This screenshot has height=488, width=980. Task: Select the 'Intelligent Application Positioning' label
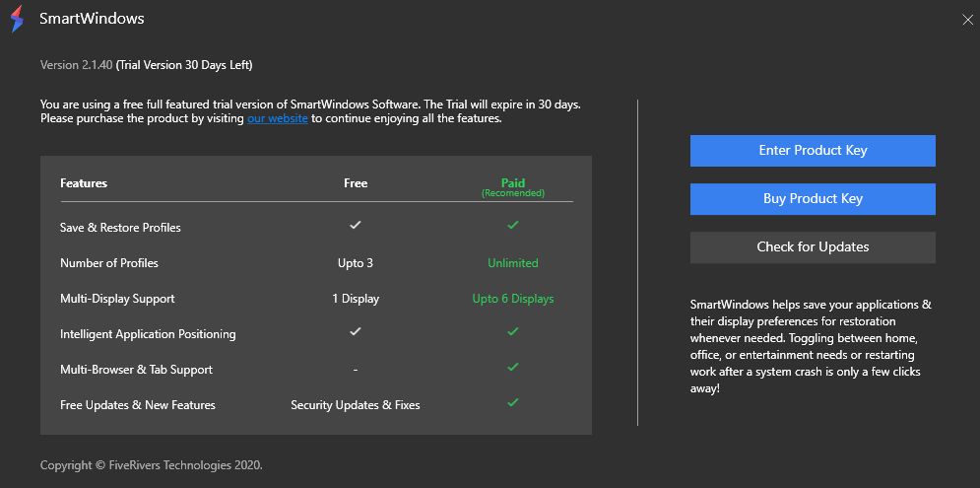(148, 334)
